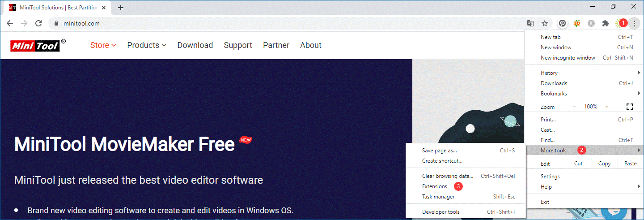Open Chrome three-dot menu button
644x220 pixels.
(634, 23)
